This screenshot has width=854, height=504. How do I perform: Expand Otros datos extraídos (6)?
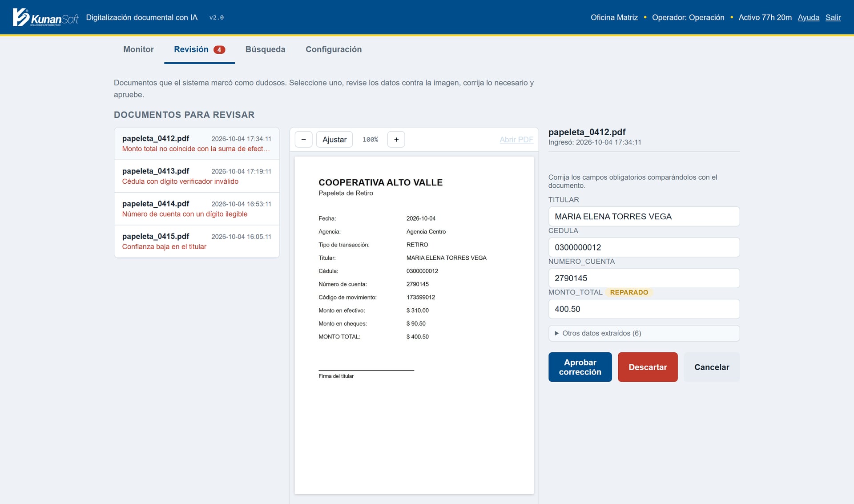click(644, 333)
